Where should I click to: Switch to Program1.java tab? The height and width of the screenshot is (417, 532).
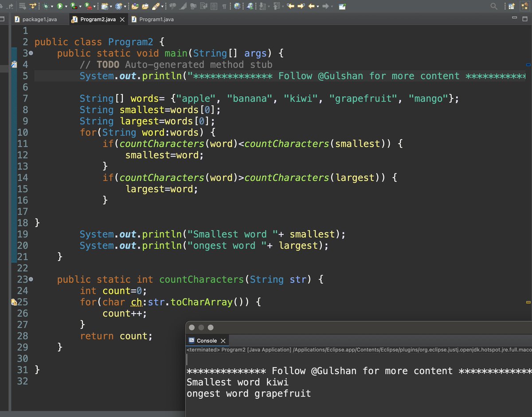152,19
